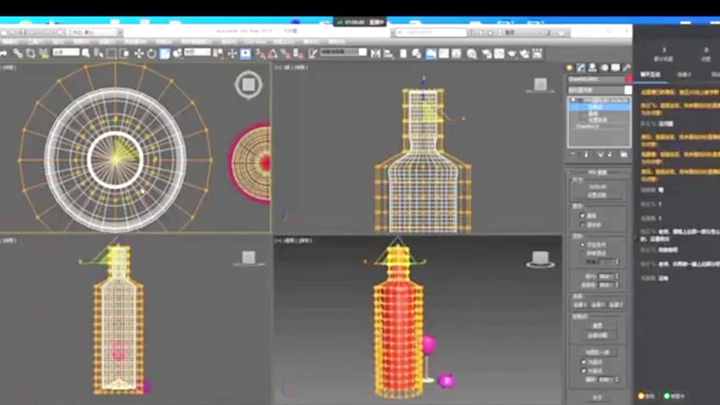The width and height of the screenshot is (720, 405).
Task: Select the Bind to Space Warp tool
Action: (44, 54)
